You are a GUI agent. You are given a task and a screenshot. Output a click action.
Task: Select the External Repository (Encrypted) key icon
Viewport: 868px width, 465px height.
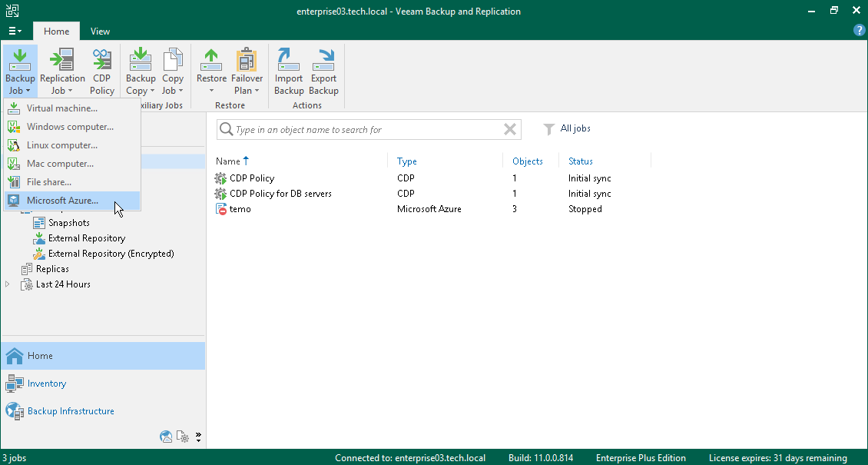tap(39, 254)
